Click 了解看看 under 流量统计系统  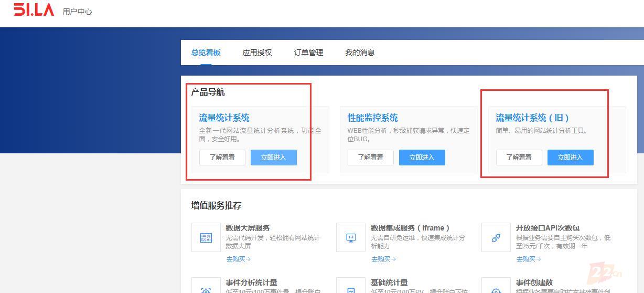(x=222, y=158)
